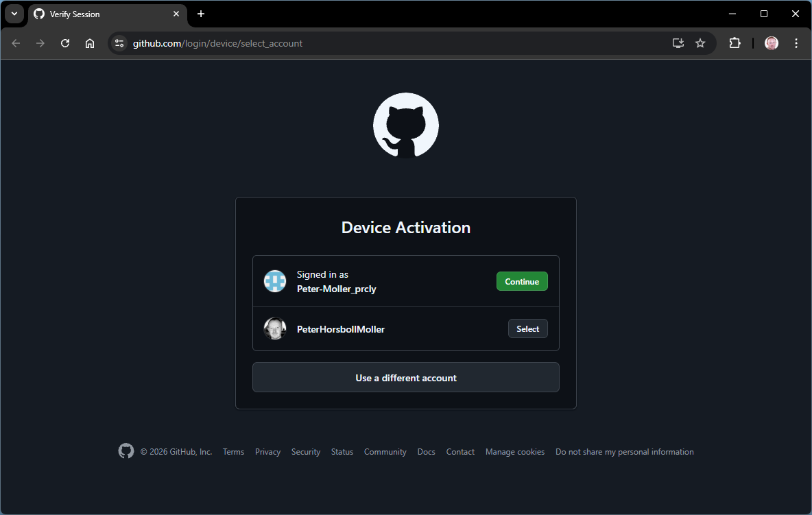Image resolution: width=812 pixels, height=515 pixels.
Task: Open the Terms footer link
Action: pyautogui.click(x=233, y=452)
